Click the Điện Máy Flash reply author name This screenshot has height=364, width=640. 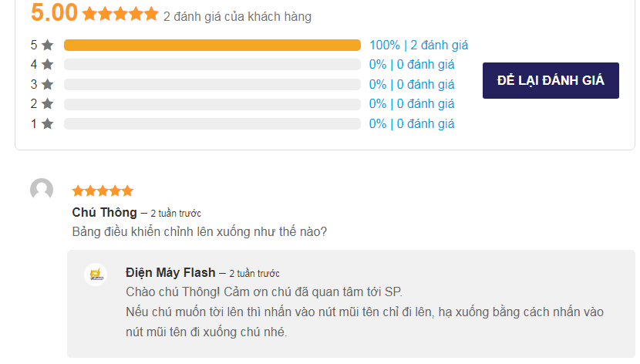(170, 272)
